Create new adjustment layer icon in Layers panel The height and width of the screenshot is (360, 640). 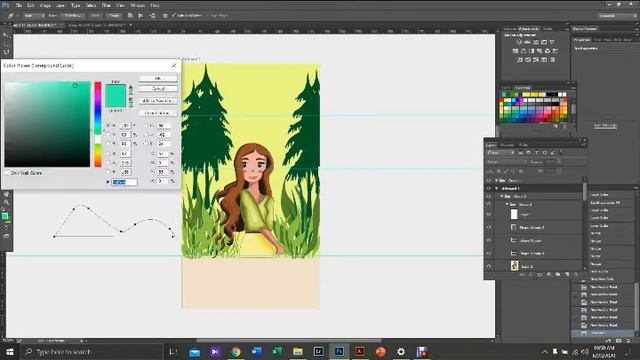coord(549,275)
